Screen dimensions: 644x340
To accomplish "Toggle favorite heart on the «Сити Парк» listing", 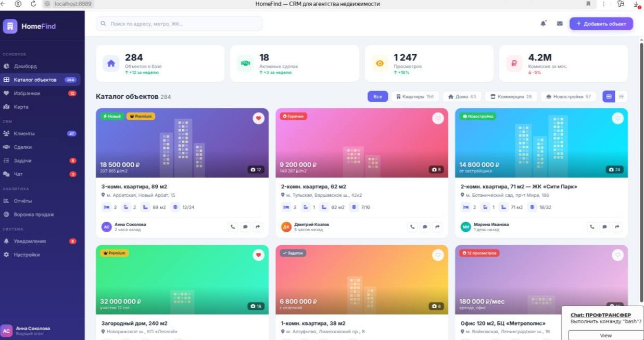I will [x=617, y=118].
